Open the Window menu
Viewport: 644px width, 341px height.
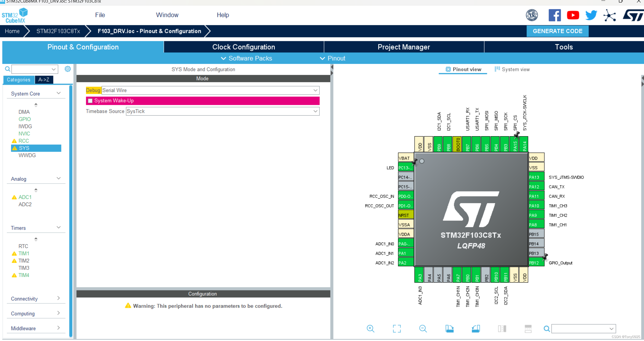[x=167, y=15]
